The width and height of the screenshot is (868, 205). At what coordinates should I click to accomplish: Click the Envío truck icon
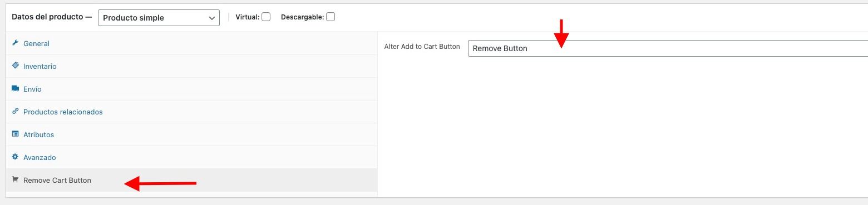tap(16, 89)
